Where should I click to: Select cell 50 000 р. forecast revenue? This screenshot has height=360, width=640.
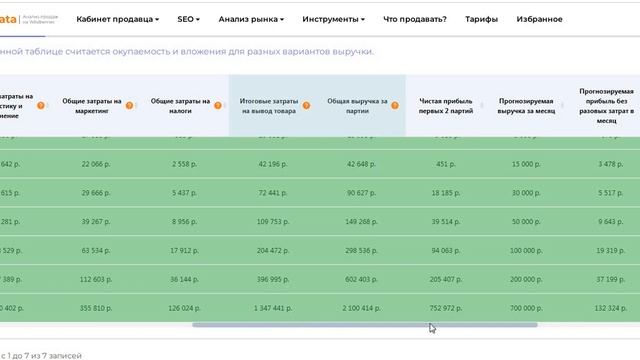(526, 222)
